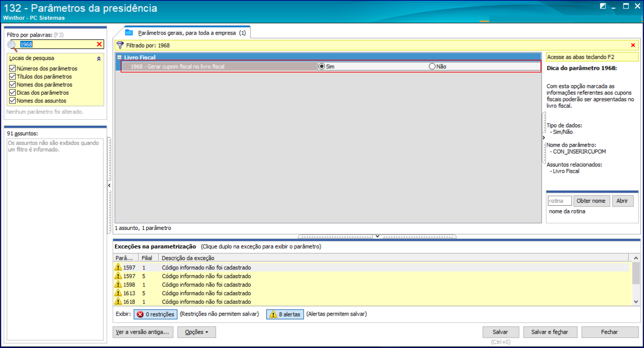Click 'CON_INSERIRCUPOM' parameter name text

pyautogui.click(x=579, y=151)
